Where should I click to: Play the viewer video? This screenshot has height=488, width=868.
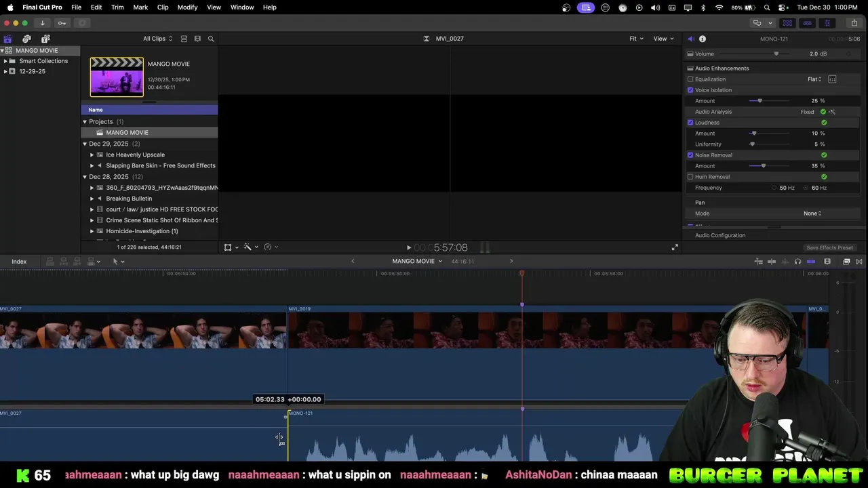(x=408, y=248)
